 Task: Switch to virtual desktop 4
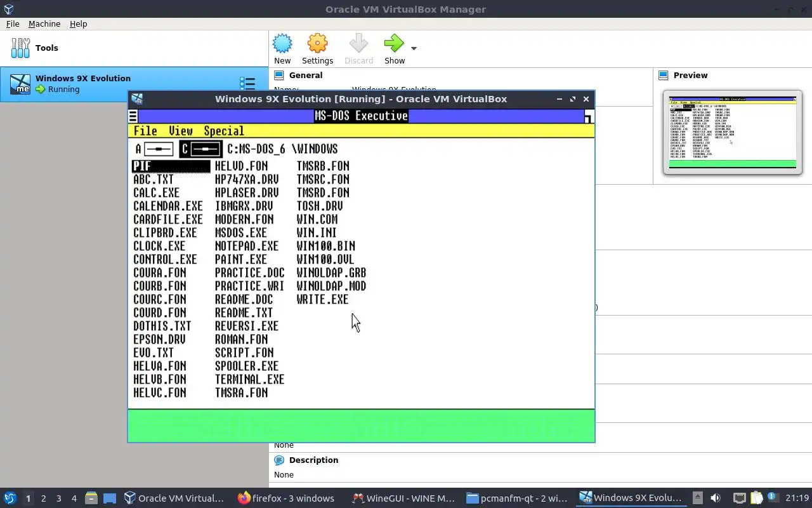click(x=74, y=498)
